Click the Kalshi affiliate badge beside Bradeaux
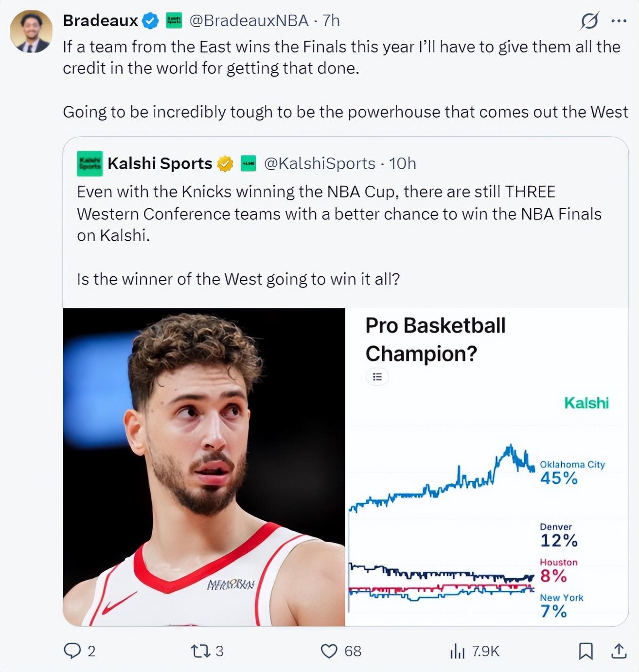The width and height of the screenshot is (639, 672). pyautogui.click(x=174, y=20)
